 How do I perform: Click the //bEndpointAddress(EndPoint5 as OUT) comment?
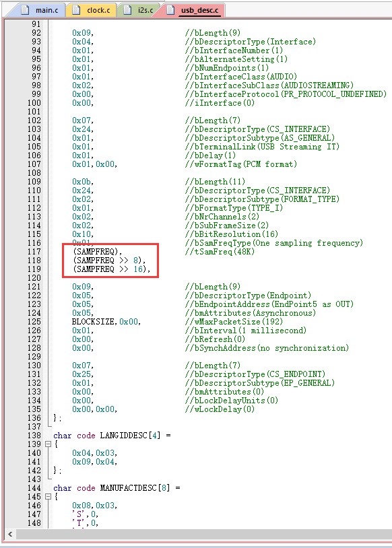click(x=269, y=304)
